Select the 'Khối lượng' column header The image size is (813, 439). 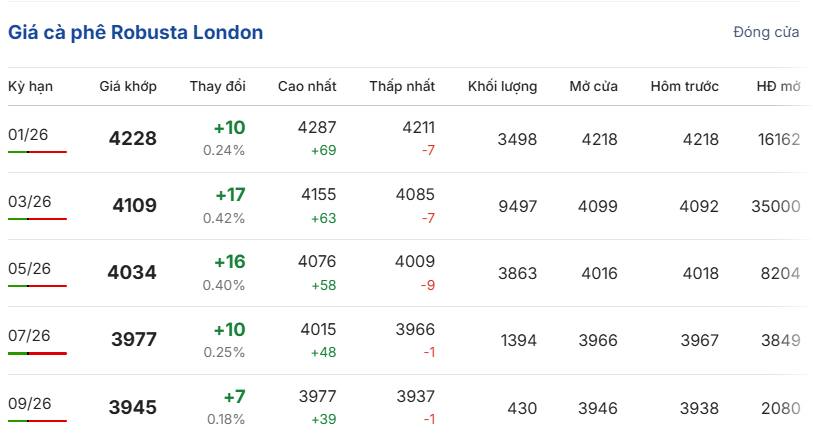coord(502,86)
